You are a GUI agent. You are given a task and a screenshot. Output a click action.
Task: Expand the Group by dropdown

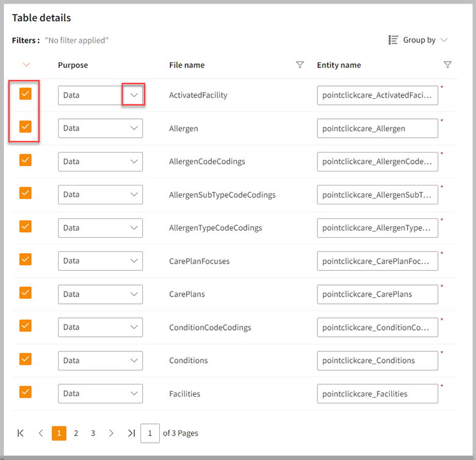coord(444,40)
